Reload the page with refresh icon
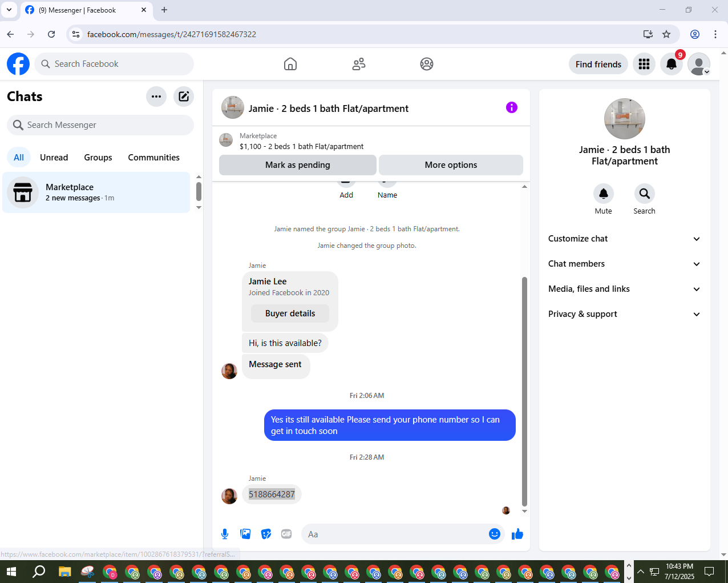This screenshot has height=583, width=728. coord(51,34)
